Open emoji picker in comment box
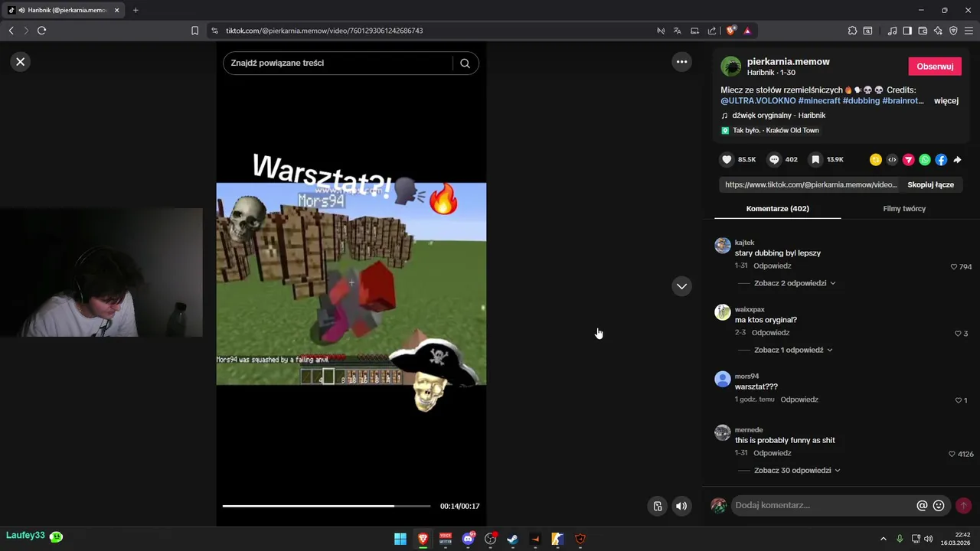This screenshot has width=980, height=551. coord(939,506)
